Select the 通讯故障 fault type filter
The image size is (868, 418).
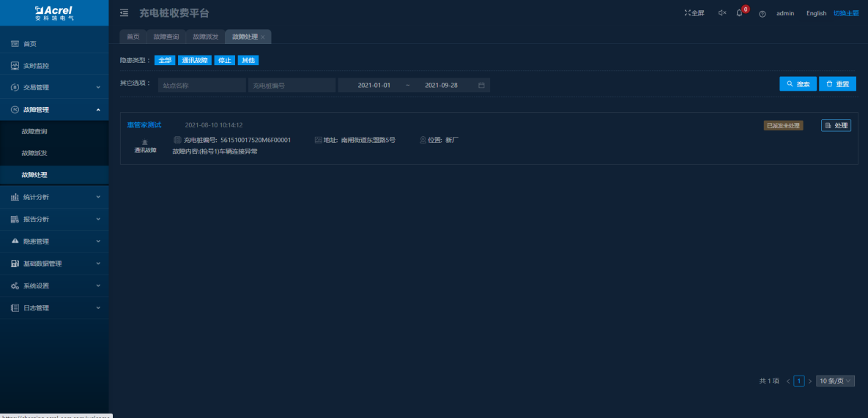click(x=195, y=61)
